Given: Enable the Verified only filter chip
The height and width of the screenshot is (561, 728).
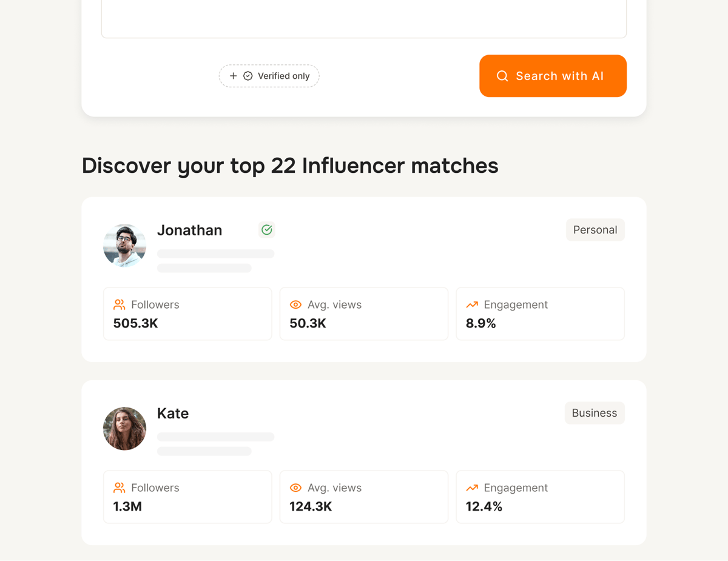Looking at the screenshot, I should 269,76.
